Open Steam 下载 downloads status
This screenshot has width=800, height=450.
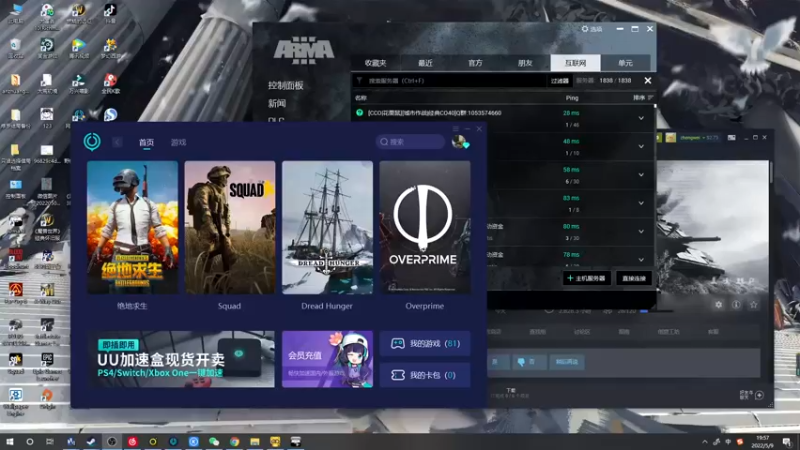click(511, 392)
